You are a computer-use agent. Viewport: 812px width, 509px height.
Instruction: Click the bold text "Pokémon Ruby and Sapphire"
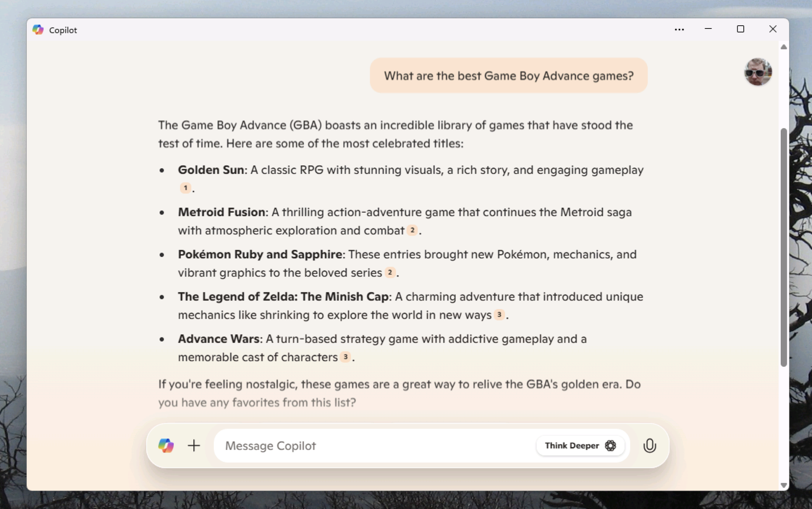pos(260,254)
